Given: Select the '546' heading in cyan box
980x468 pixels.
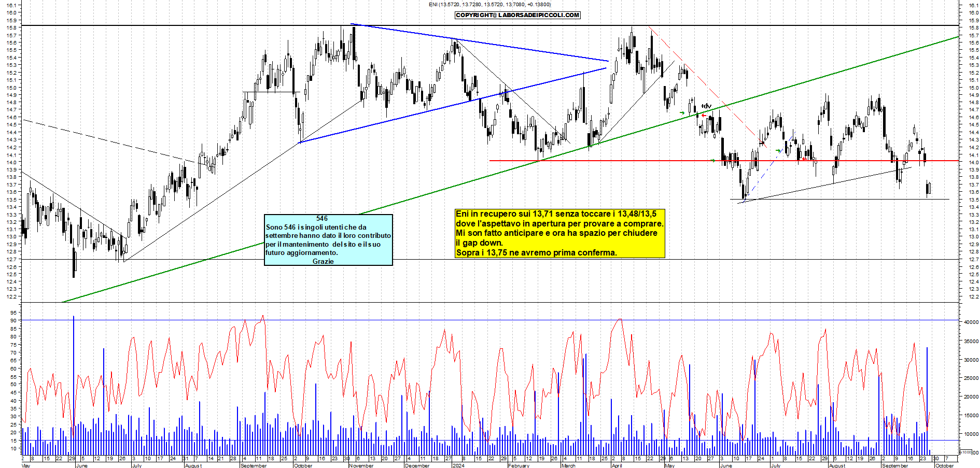Looking at the screenshot, I should pos(322,219).
